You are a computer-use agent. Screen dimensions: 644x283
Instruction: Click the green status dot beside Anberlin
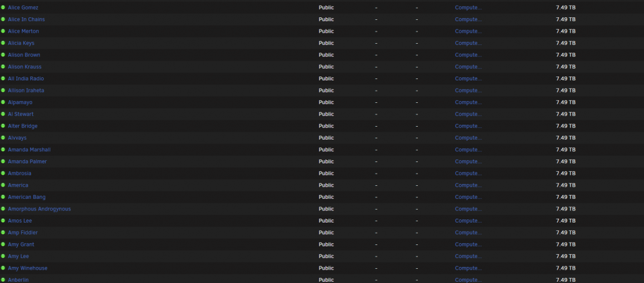click(3, 280)
